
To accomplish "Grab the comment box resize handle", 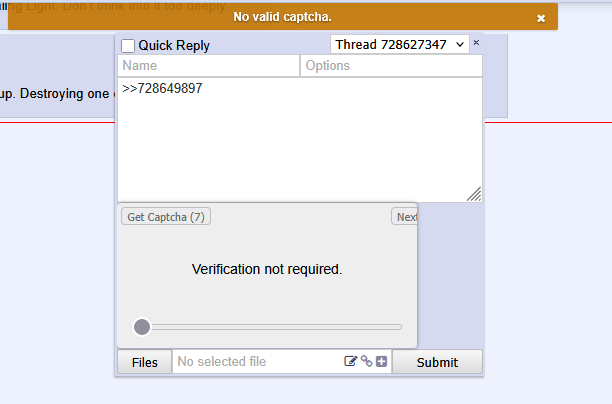I will (474, 194).
